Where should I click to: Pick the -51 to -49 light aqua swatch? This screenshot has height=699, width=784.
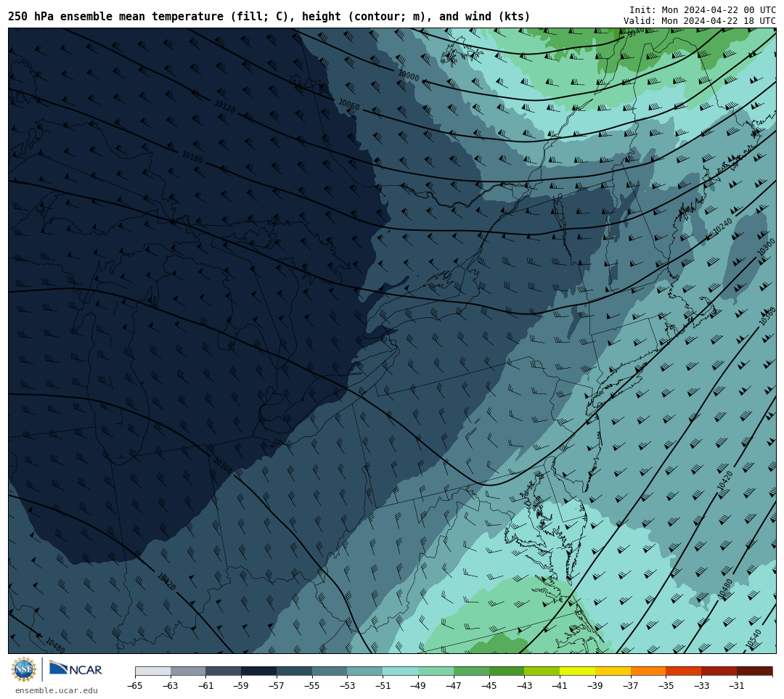pos(401,671)
